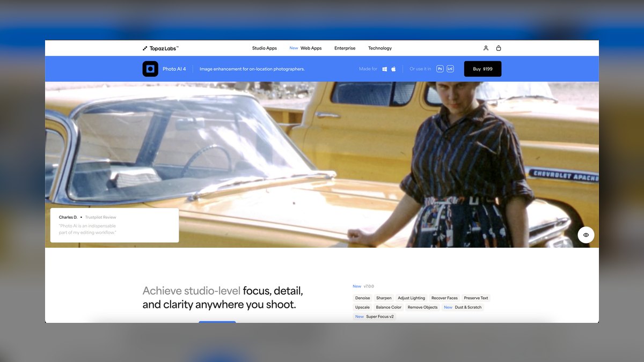Select the Adjust Lighting feature tag

pos(412,298)
